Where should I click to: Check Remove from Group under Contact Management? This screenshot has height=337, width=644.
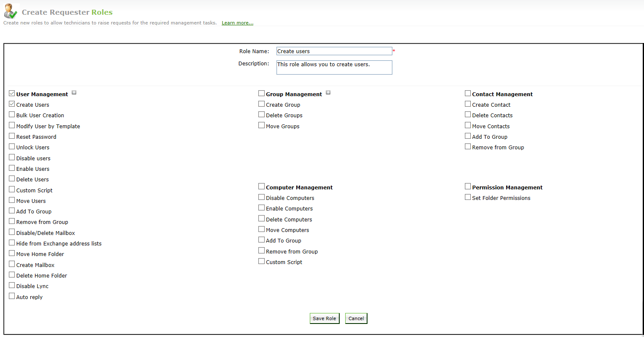[468, 146]
